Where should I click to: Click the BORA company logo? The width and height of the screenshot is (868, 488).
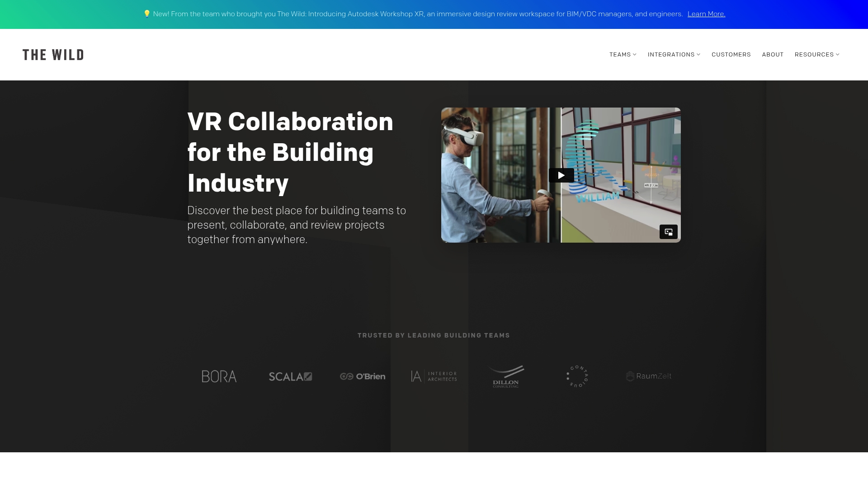219,376
